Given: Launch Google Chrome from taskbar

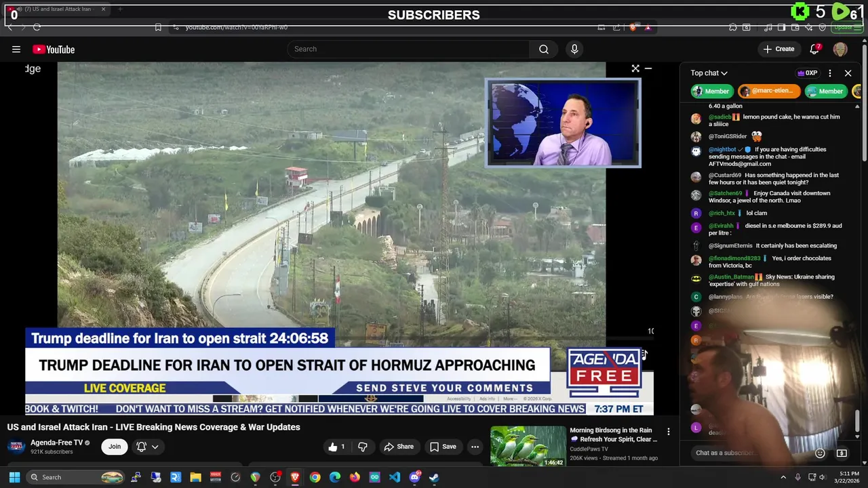Looking at the screenshot, I should (x=315, y=477).
